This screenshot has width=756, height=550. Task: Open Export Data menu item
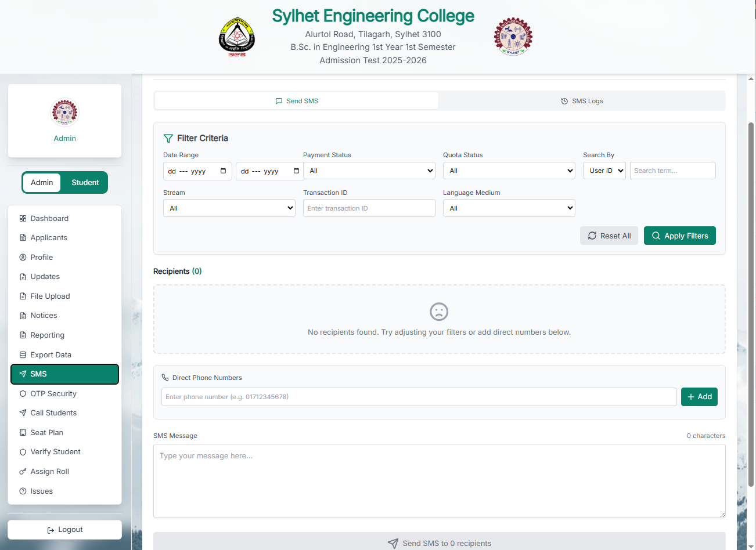[64, 355]
